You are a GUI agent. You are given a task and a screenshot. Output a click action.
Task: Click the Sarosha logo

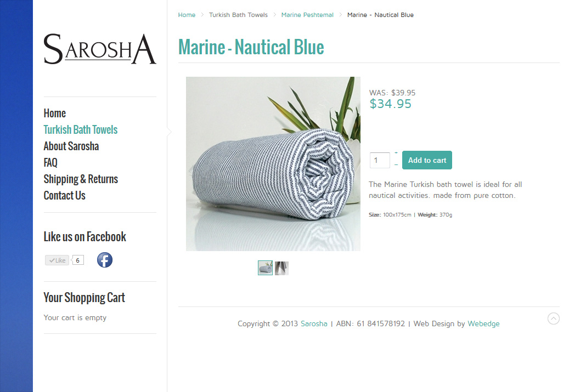point(100,49)
